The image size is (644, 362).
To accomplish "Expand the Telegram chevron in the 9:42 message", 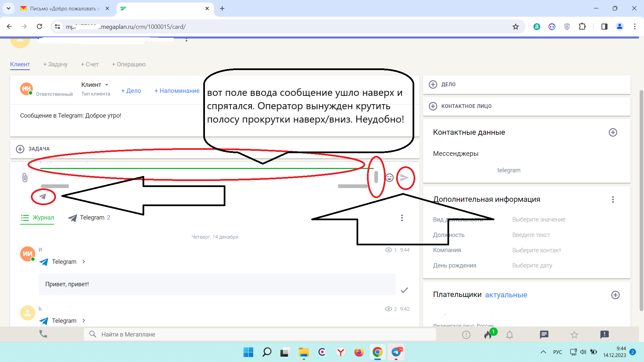I will click(84, 320).
